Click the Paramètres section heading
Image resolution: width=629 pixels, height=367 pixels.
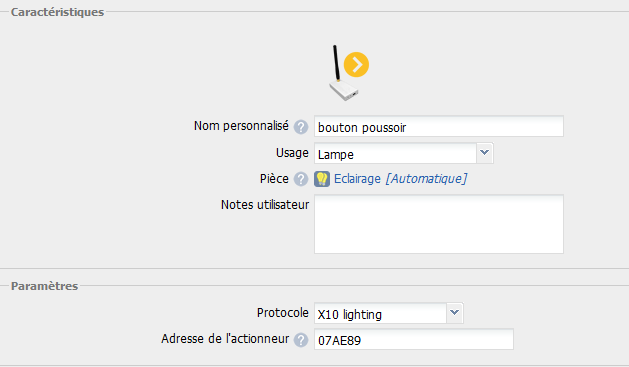point(45,286)
